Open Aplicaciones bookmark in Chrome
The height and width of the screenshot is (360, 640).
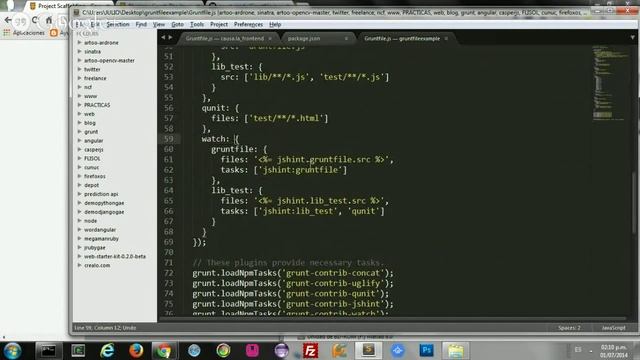click(x=24, y=32)
